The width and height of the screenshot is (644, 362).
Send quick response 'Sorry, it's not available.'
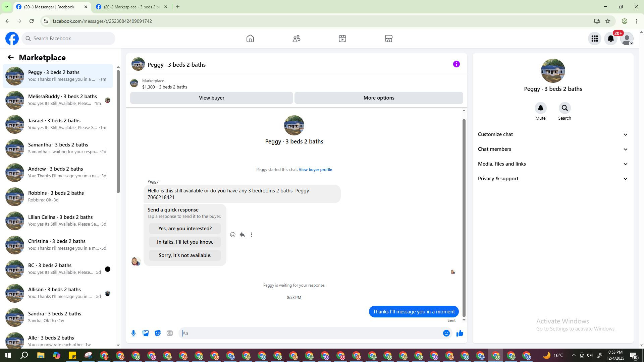click(185, 255)
